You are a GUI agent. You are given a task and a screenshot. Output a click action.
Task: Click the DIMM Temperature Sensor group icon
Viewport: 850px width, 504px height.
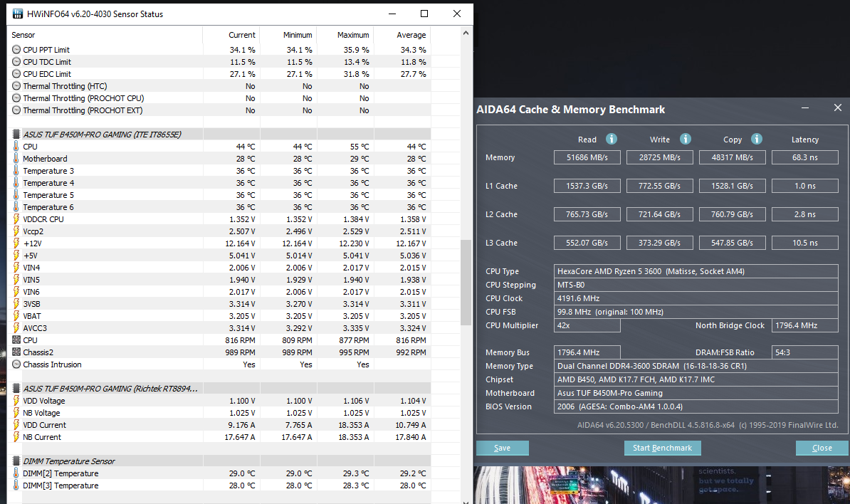[x=16, y=461]
